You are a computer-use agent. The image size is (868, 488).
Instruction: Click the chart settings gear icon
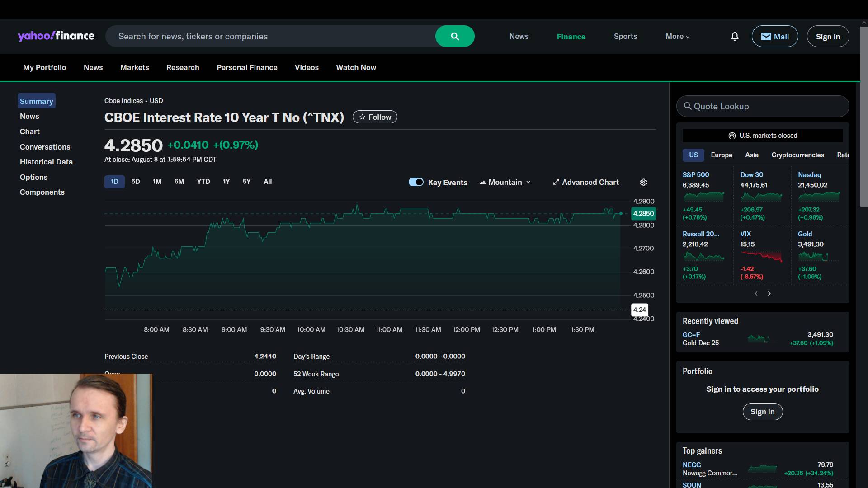[x=643, y=182]
